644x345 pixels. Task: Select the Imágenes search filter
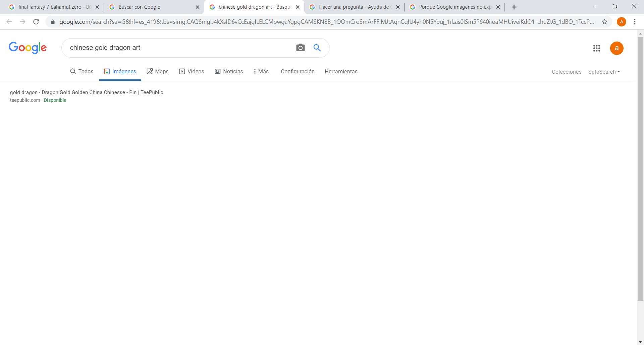(x=120, y=71)
